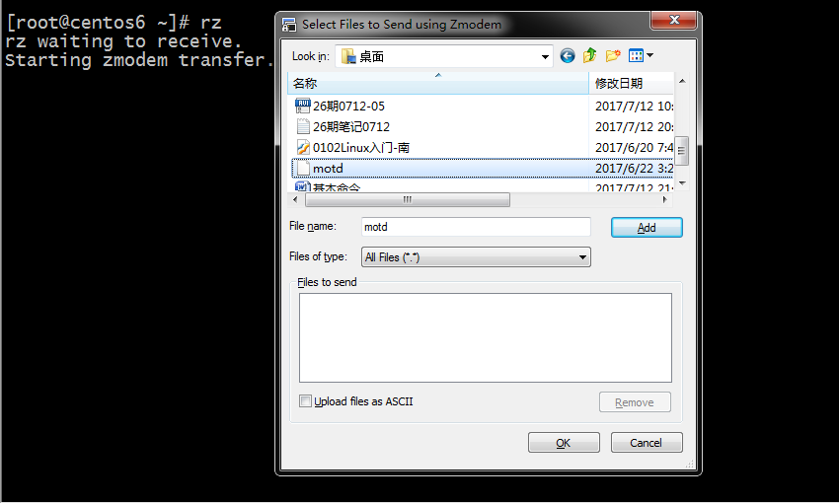Viewport: 839px width, 504px height.
Task: Expand the Look in folder dropdown
Action: point(545,56)
